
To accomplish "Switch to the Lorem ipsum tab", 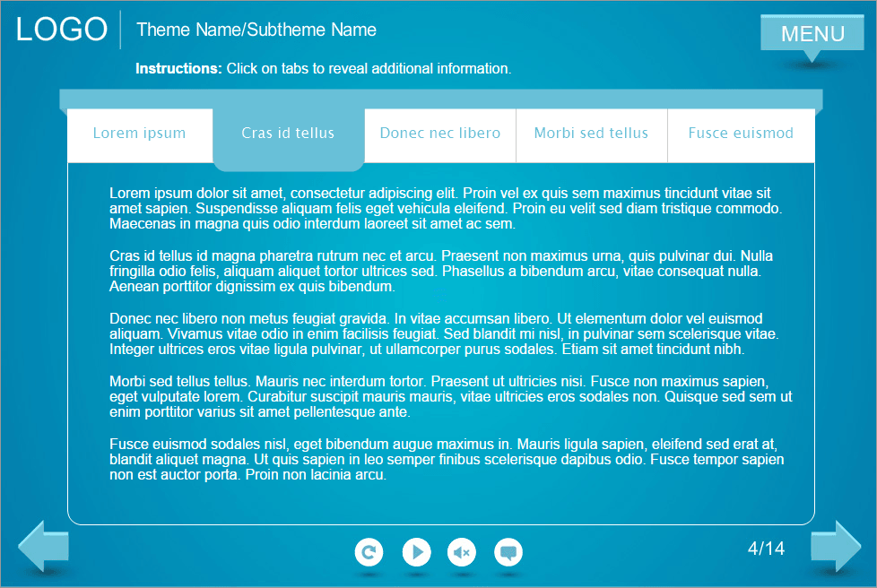I will pyautogui.click(x=139, y=133).
